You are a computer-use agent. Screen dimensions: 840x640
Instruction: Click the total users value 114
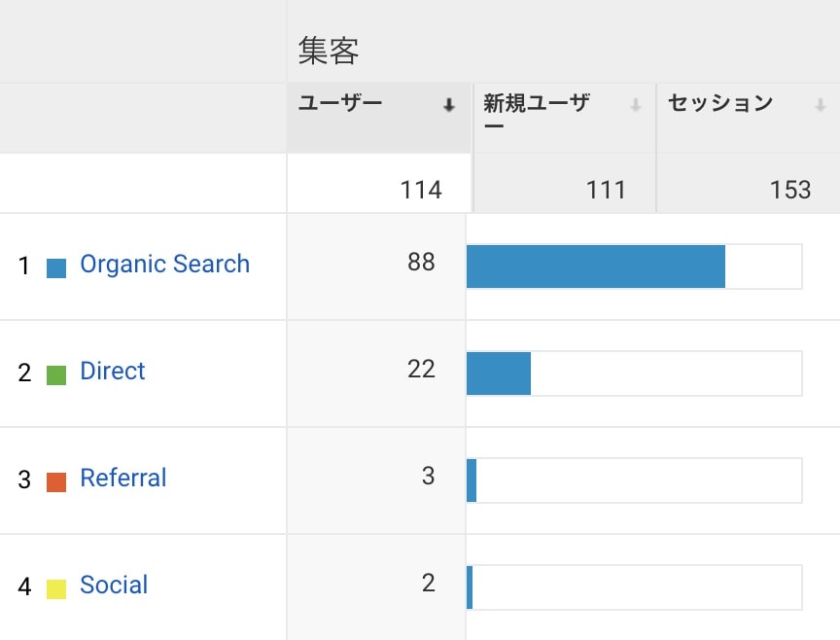[421, 190]
